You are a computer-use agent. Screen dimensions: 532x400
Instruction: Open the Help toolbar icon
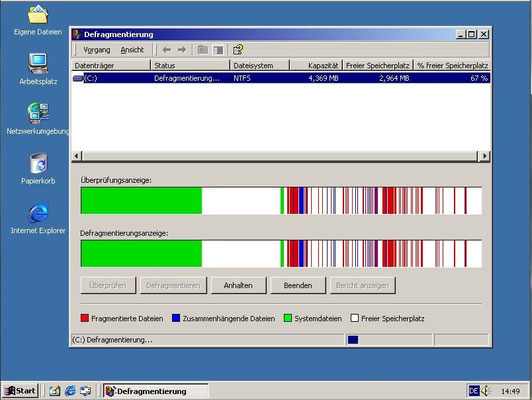point(238,50)
